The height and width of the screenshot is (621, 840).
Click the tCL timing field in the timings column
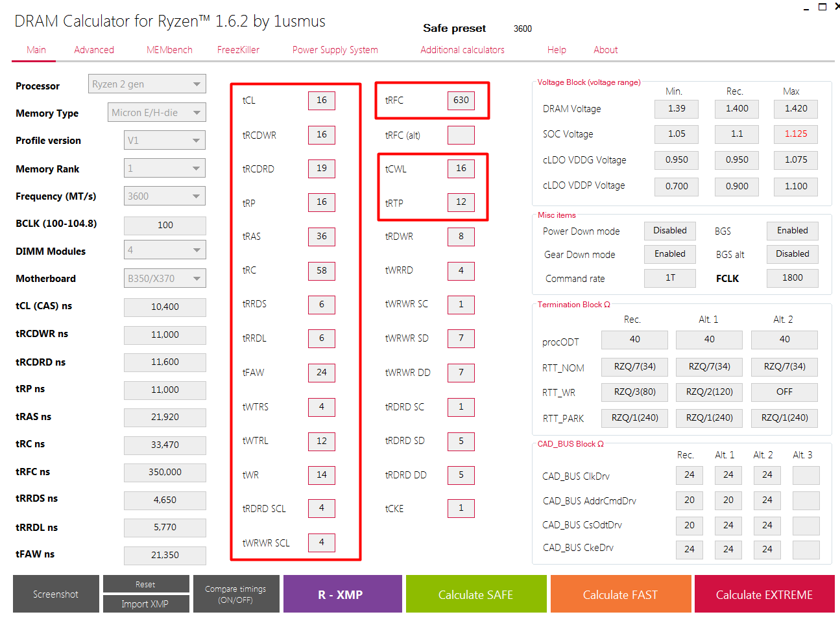click(x=322, y=100)
